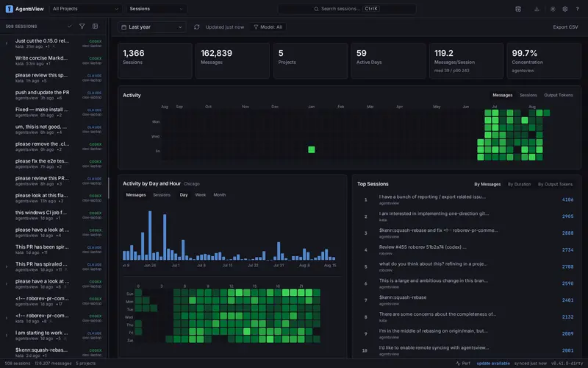The image size is (588, 368).
Task: Click the 99.7% Concentration stat card
Action: [x=544, y=61]
